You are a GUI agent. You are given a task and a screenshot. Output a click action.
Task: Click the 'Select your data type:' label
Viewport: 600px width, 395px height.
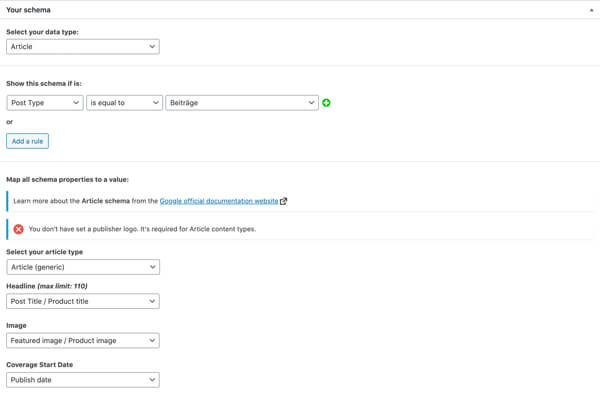click(42, 32)
